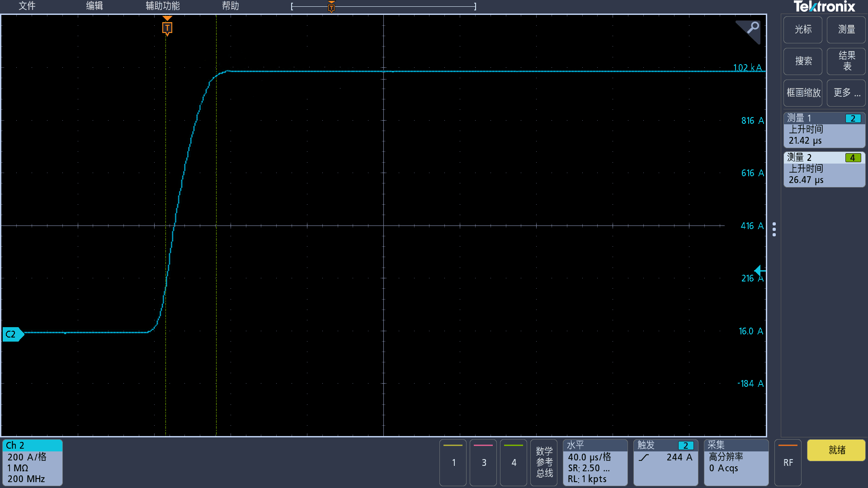Open the 测量 2 rise time badge
Screen dimensions: 868x488
click(824, 169)
